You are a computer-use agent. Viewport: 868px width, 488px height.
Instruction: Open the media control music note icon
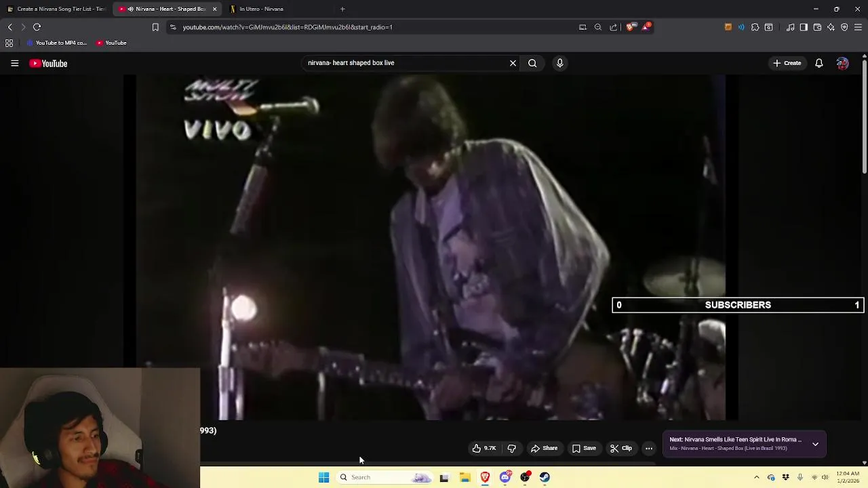[x=791, y=27]
